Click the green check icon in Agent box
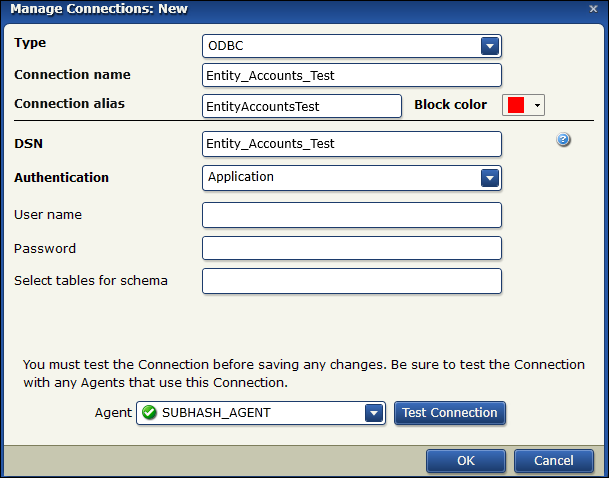Image resolution: width=609 pixels, height=478 pixels. [149, 413]
